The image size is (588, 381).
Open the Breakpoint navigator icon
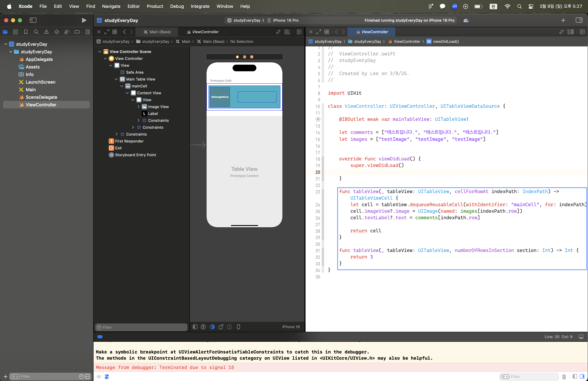pyautogui.click(x=77, y=32)
